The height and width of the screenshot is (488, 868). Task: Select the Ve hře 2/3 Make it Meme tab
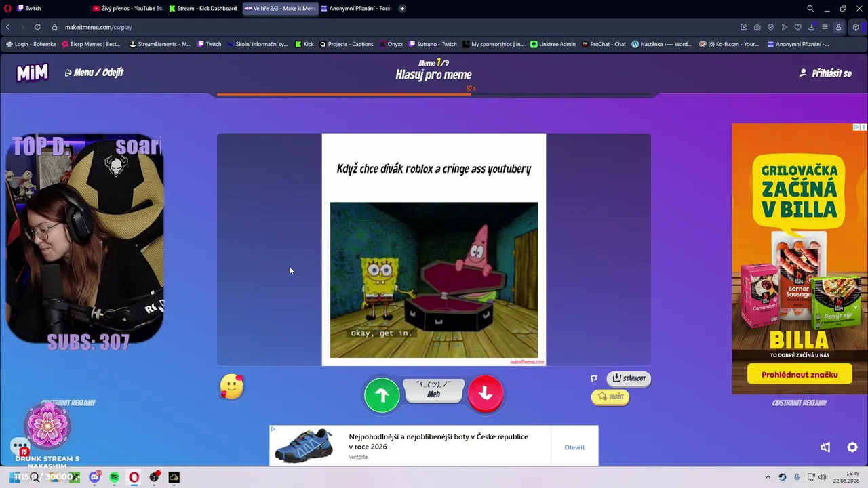click(x=279, y=9)
